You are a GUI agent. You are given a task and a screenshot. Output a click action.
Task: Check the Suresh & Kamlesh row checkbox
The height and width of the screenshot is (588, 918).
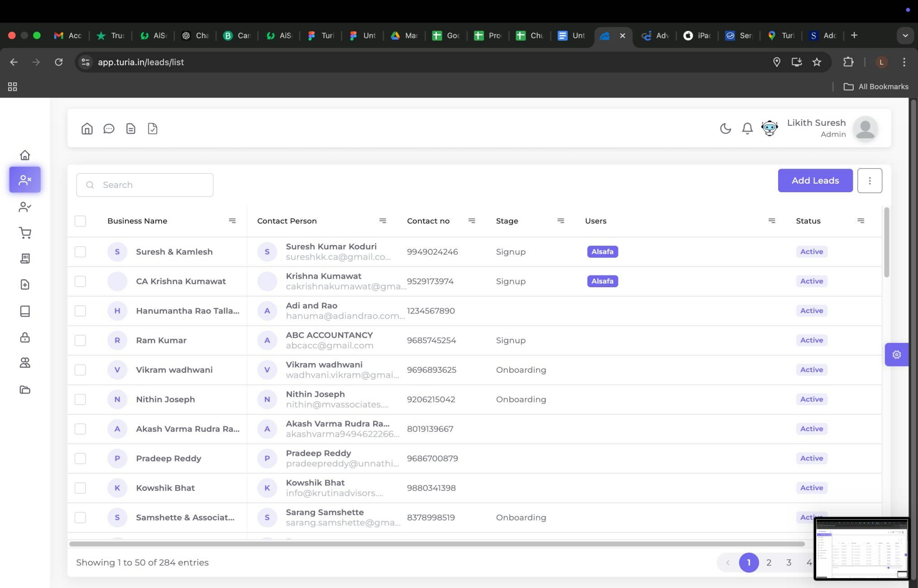pyautogui.click(x=80, y=251)
